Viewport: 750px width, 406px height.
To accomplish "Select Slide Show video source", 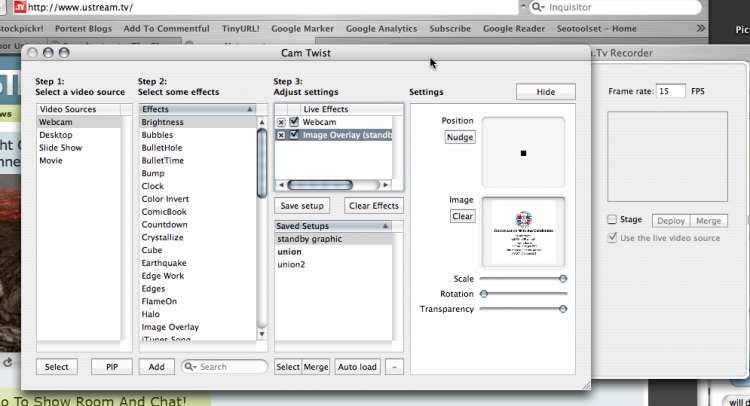I will 79,148.
